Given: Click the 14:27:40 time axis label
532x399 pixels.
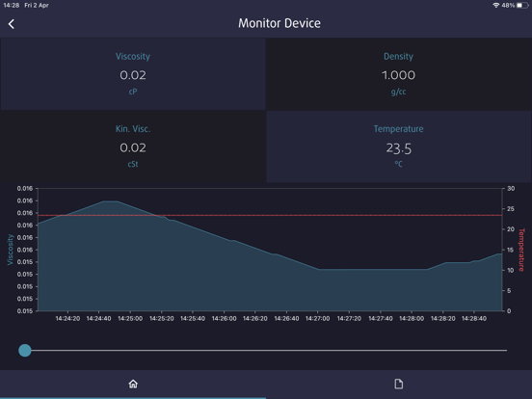Looking at the screenshot, I should click(381, 319).
